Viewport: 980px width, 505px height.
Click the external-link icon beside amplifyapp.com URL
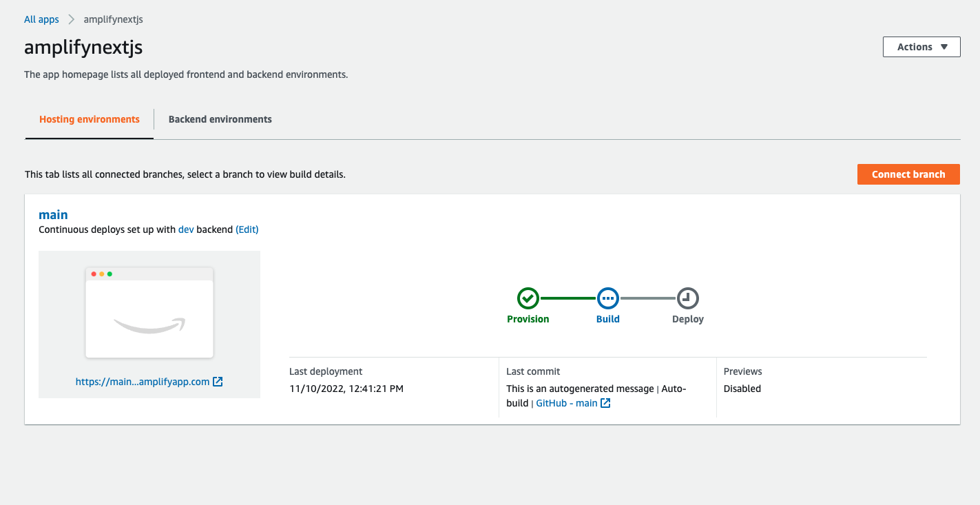tap(218, 382)
